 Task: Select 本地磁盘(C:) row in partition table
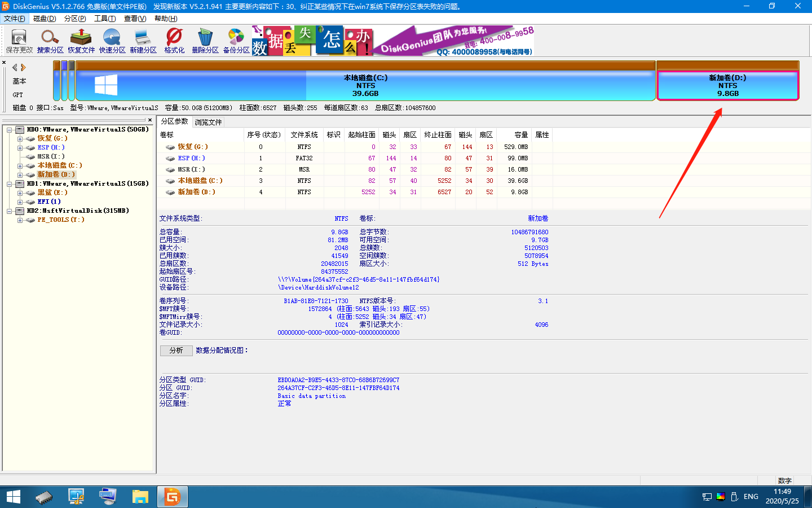tap(355, 181)
